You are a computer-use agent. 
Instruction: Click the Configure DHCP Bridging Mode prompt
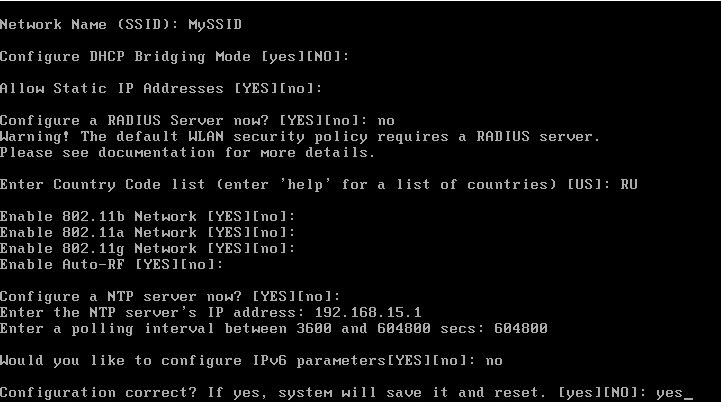click(175, 57)
